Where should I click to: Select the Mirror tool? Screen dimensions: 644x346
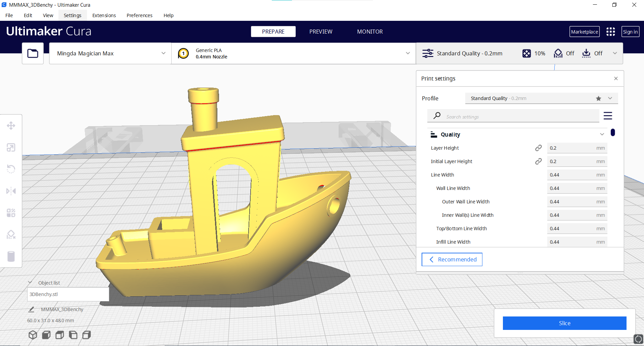tap(11, 191)
